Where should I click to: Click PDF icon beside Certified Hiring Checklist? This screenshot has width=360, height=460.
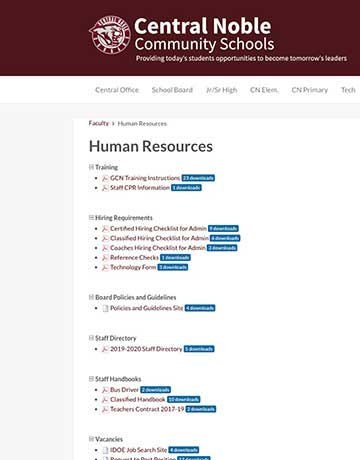pos(105,229)
